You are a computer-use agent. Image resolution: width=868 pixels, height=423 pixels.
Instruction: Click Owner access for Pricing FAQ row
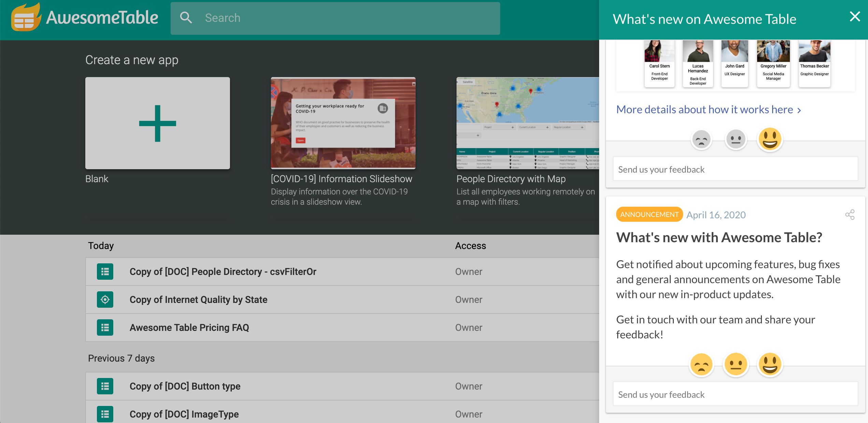pos(468,327)
